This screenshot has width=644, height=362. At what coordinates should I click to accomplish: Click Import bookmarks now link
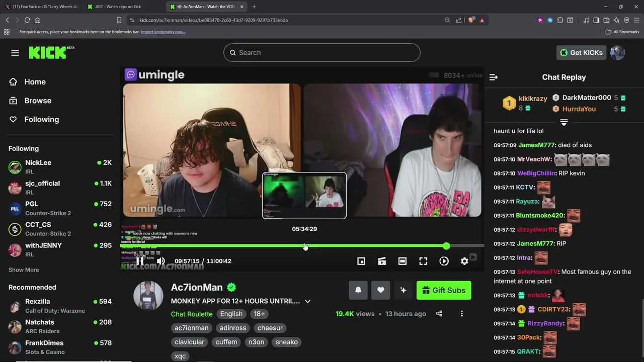pyautogui.click(x=163, y=32)
